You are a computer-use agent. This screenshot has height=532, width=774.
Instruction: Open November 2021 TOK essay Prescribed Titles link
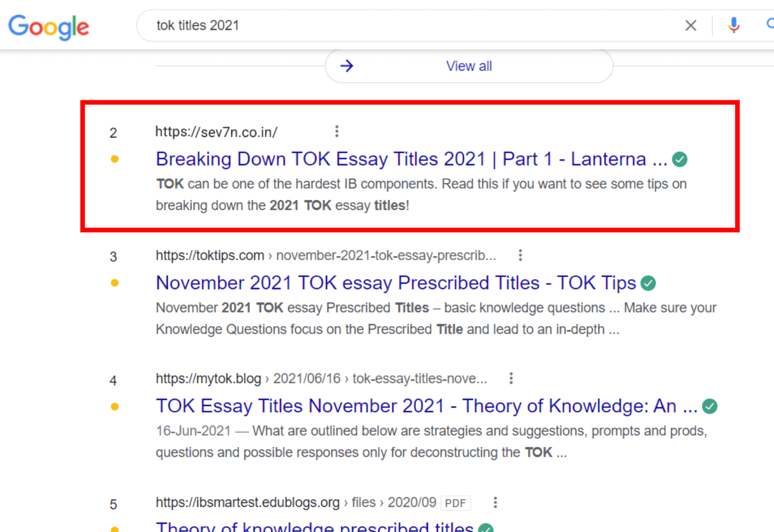(x=396, y=283)
